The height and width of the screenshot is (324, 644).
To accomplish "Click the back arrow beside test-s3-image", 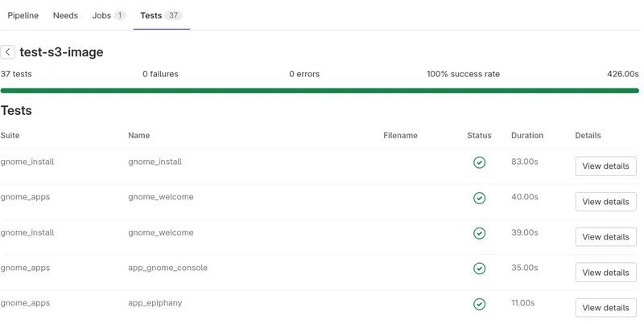I will click(8, 52).
